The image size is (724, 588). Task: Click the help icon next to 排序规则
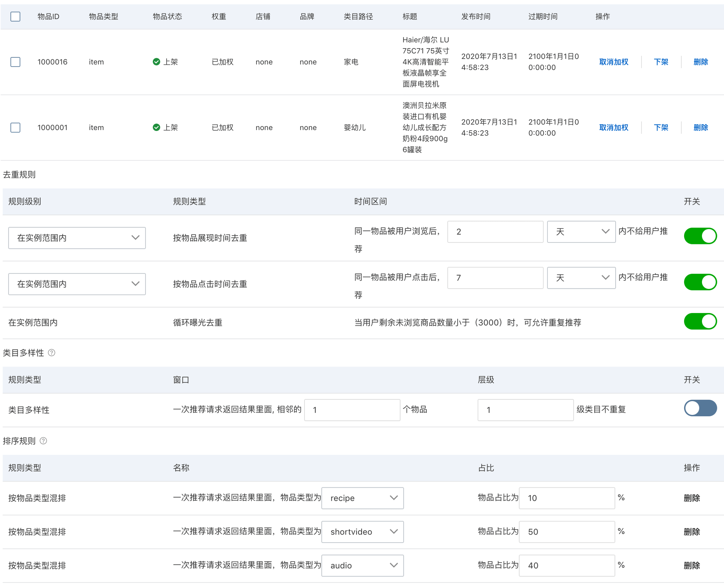(43, 441)
